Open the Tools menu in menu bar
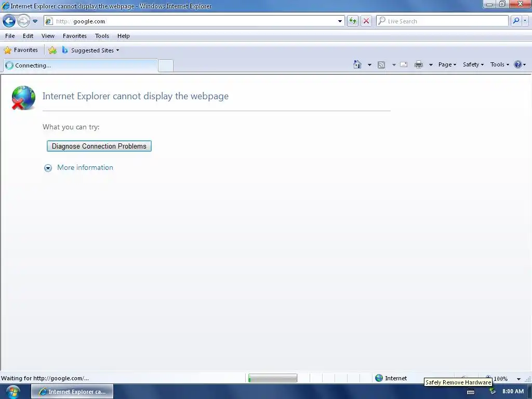 point(102,36)
